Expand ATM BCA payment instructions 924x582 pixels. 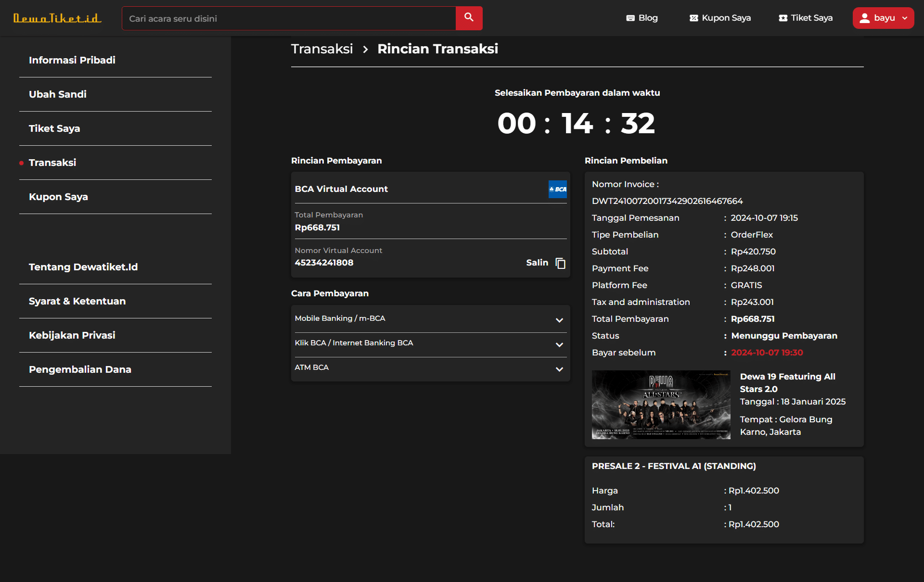pyautogui.click(x=431, y=368)
